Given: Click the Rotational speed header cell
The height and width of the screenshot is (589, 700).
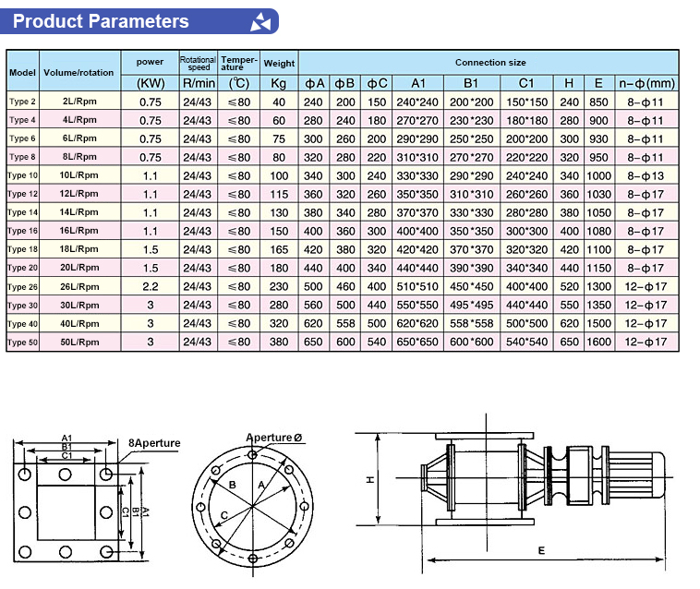Looking at the screenshot, I should coord(199,63).
